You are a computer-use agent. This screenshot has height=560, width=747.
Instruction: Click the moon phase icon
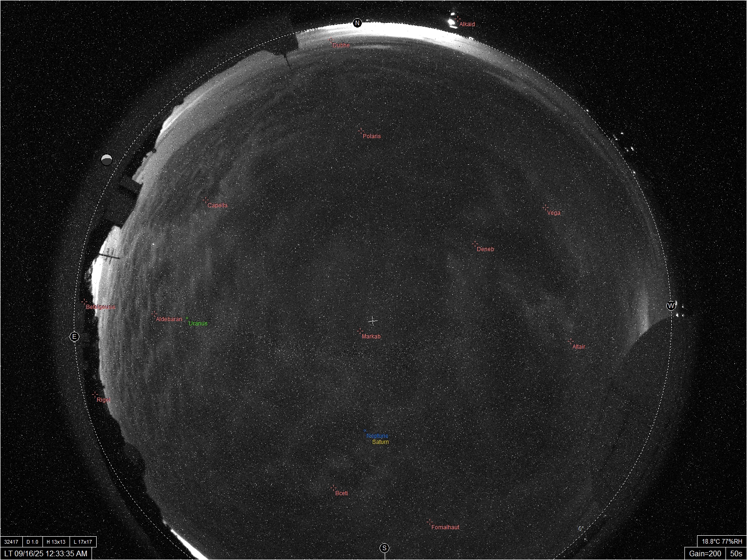click(107, 160)
